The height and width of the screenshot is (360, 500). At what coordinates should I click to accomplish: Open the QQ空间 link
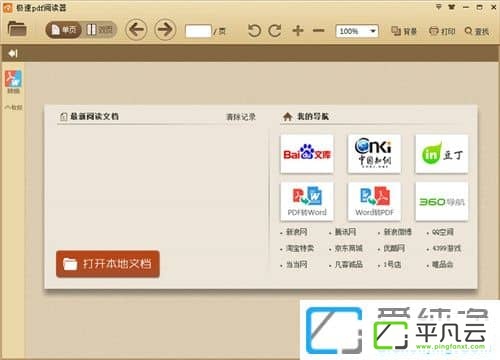(x=443, y=232)
